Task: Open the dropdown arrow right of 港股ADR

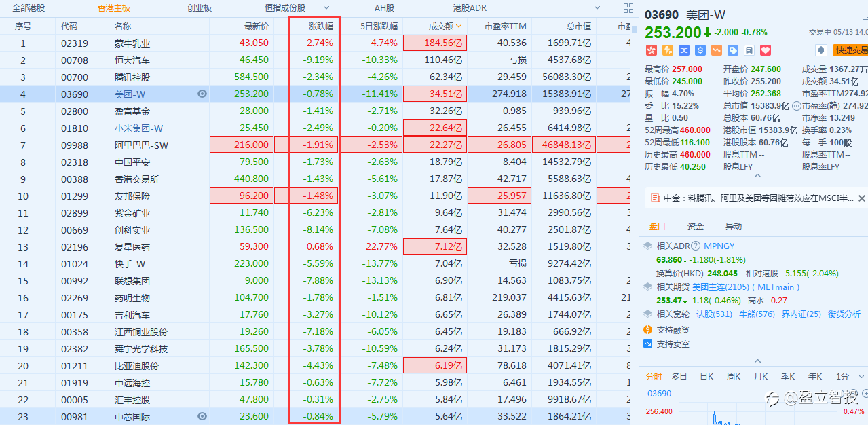Action: (597, 8)
